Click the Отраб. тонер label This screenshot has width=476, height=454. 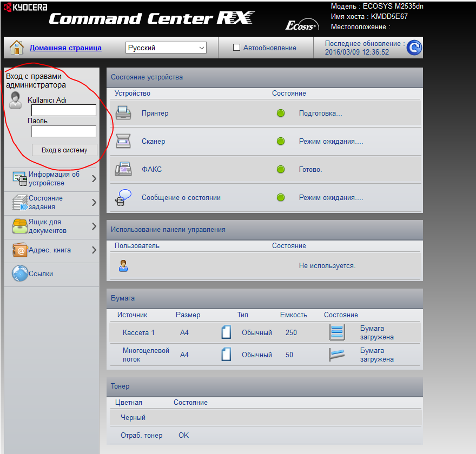point(142,435)
